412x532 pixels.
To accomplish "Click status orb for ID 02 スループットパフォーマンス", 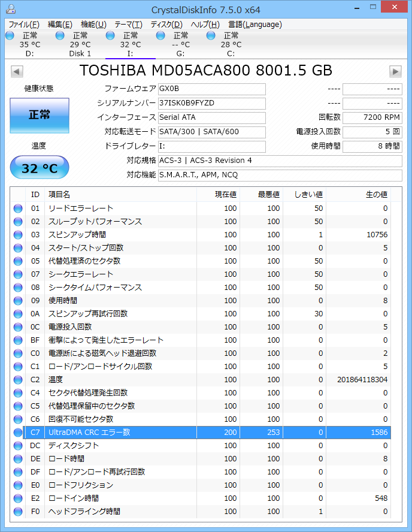I will [x=18, y=222].
